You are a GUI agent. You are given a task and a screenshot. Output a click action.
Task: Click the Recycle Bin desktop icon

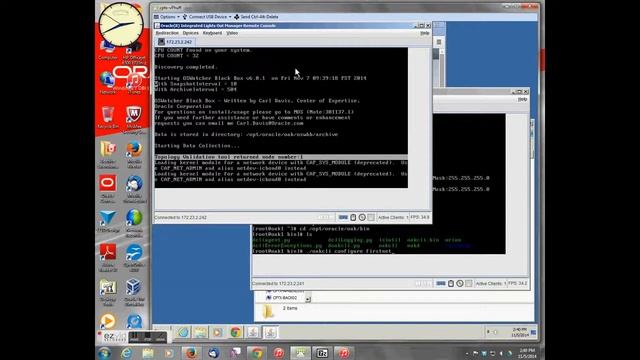pos(108,117)
